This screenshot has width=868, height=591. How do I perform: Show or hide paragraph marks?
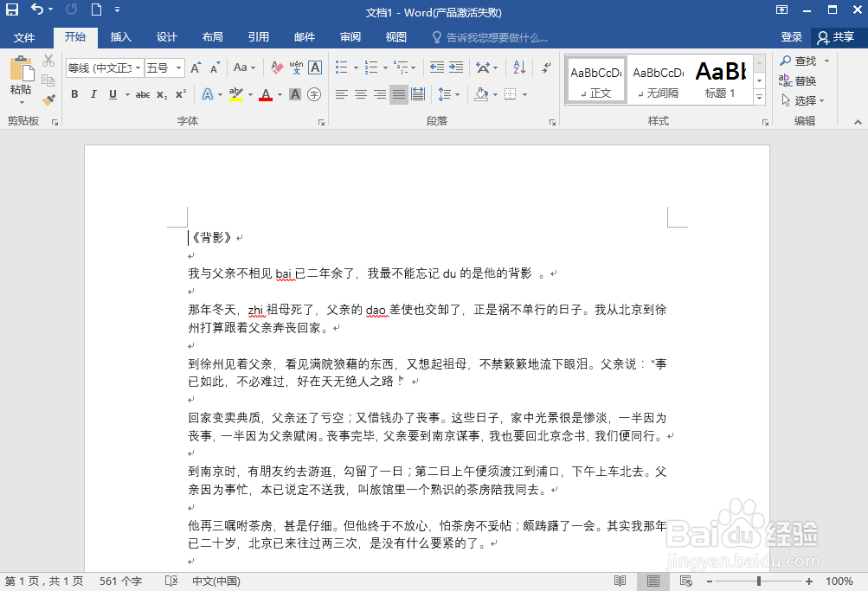click(x=546, y=67)
